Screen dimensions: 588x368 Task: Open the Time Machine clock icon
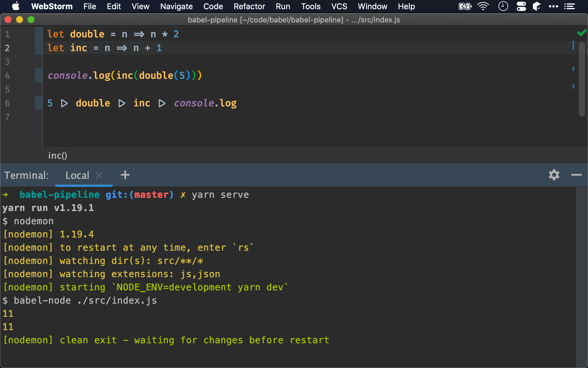coord(503,6)
